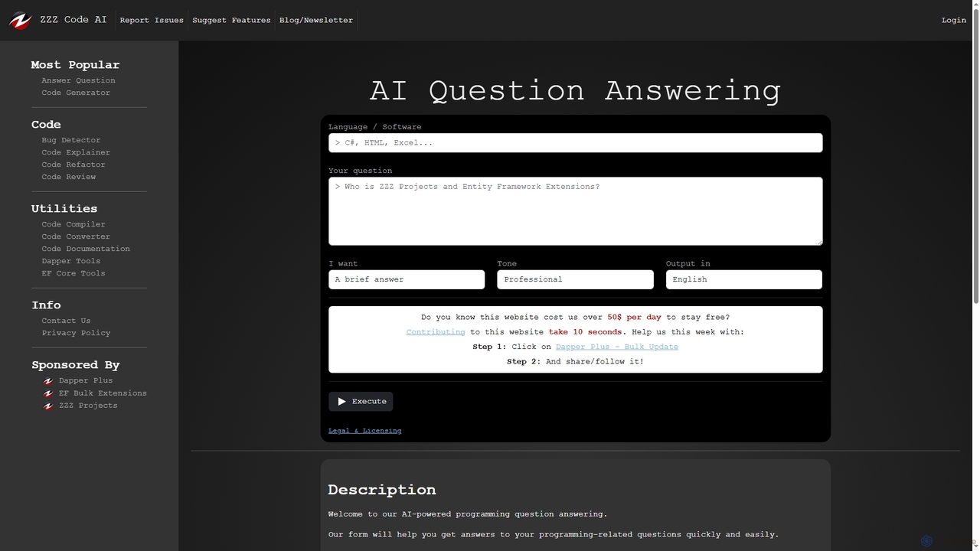This screenshot has width=980, height=551.
Task: Focus the Language / Software input field
Action: coord(576,143)
